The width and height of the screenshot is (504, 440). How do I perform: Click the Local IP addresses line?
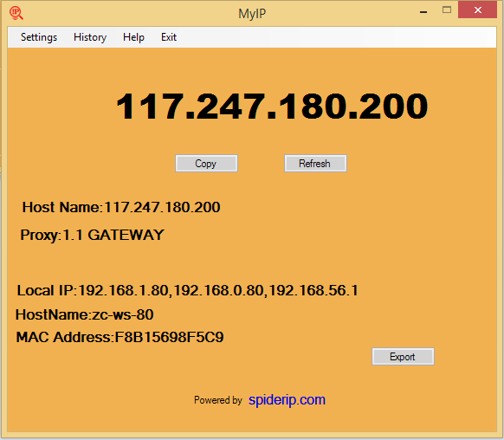[187, 290]
